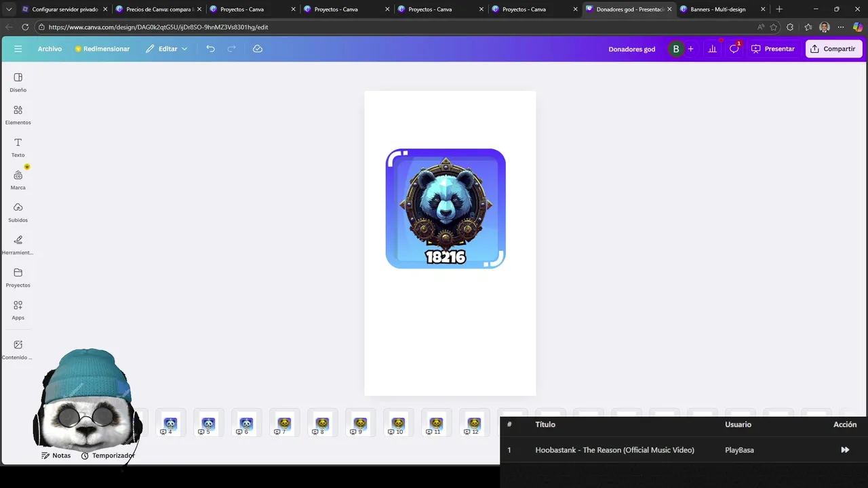Screen dimensions: 868x488
Task: Switch to Precios de Canva tab
Action: point(159,9)
